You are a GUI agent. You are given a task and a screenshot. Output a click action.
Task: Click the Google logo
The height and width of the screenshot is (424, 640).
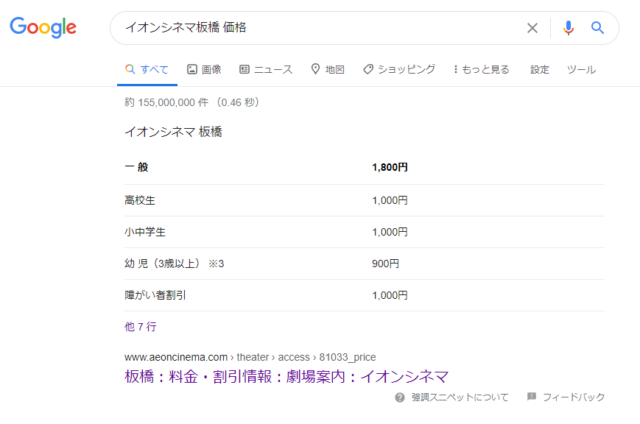click(43, 27)
